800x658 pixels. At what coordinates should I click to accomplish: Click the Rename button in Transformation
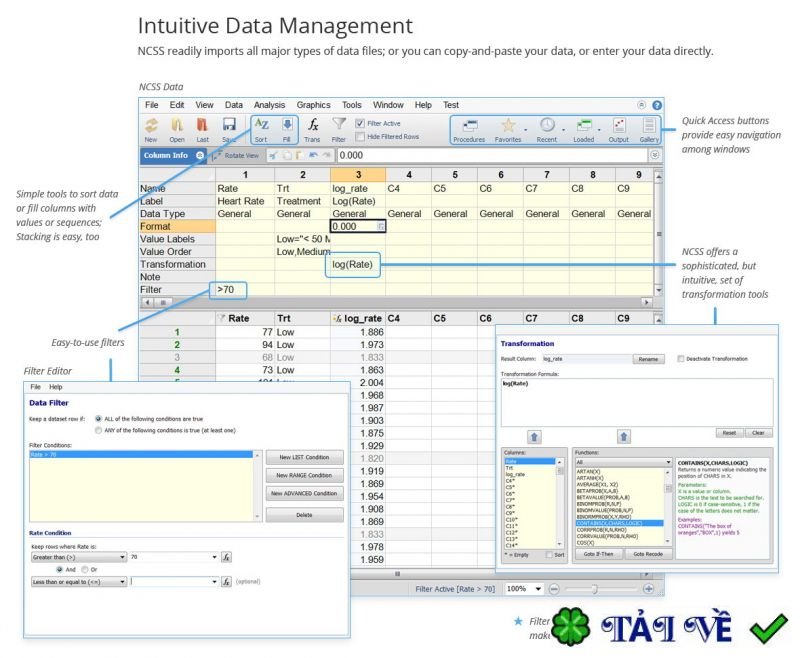tap(648, 359)
